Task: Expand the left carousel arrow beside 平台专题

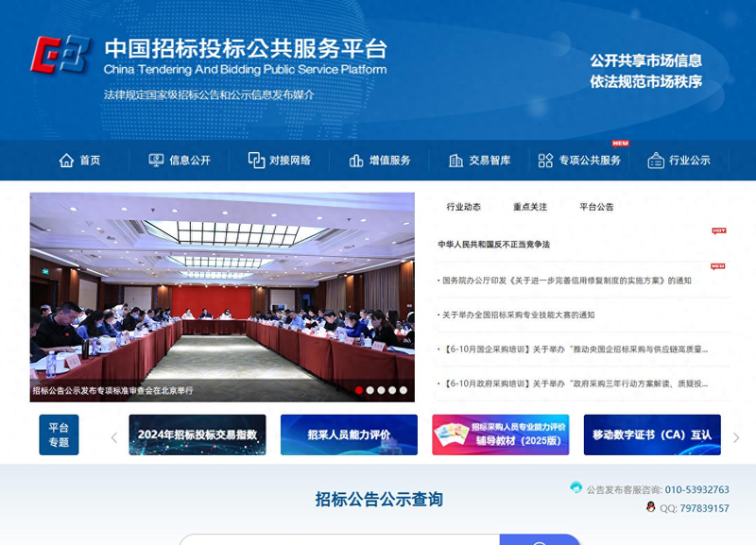Action: 113,435
